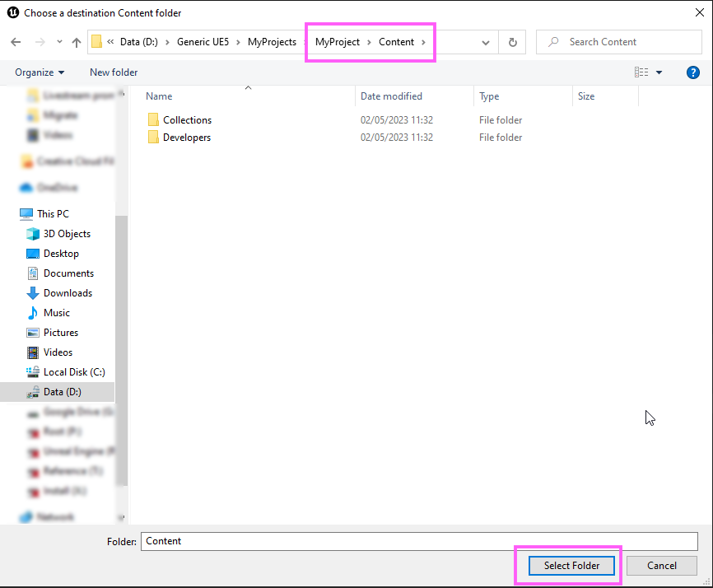The image size is (713, 588).
Task: Click the Local Disk (C:) drive icon
Action: pyautogui.click(x=33, y=372)
